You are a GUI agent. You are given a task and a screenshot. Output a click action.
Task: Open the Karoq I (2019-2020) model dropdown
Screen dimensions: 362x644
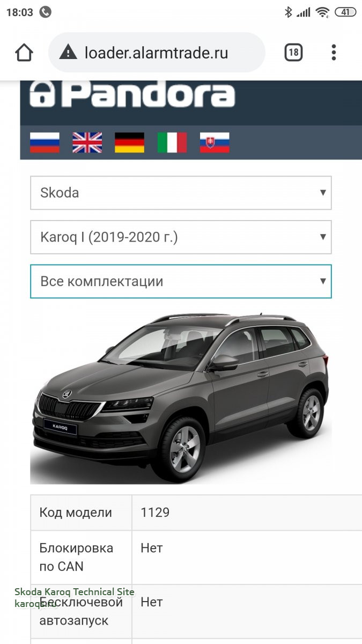[181, 237]
